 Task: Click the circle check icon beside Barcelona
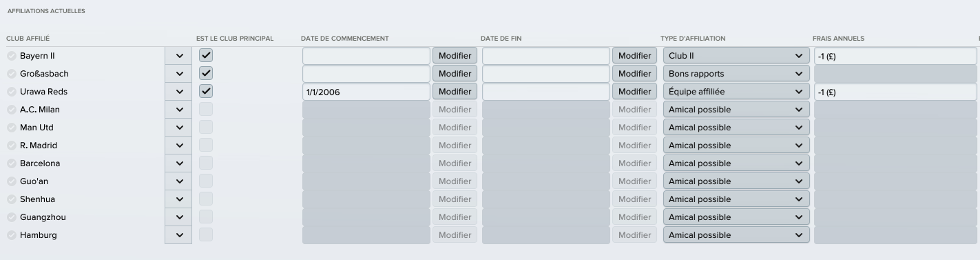point(12,163)
